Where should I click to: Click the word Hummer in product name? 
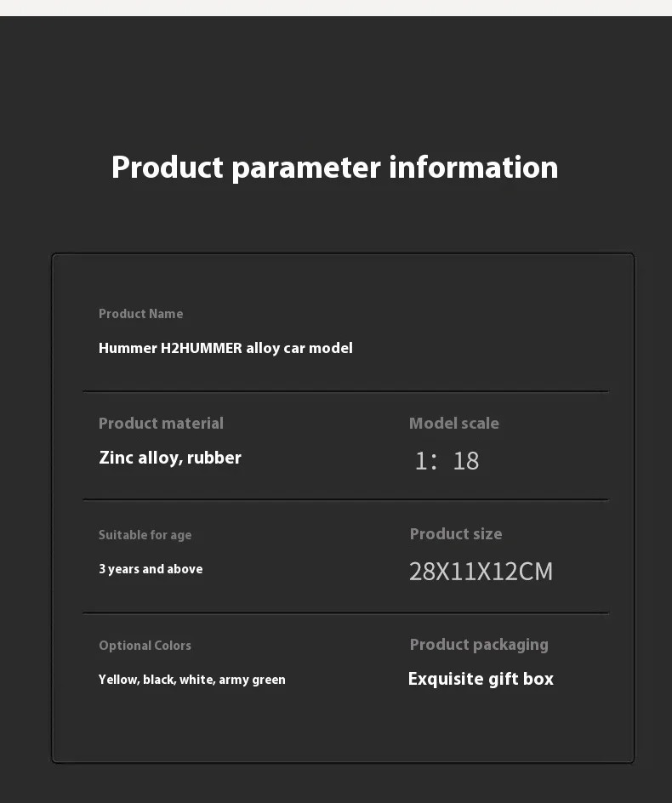tap(128, 348)
